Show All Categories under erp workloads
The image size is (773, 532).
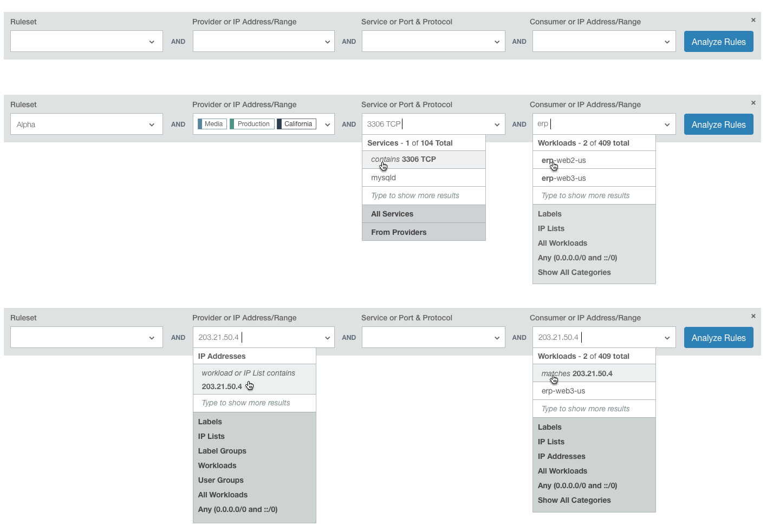pyautogui.click(x=574, y=272)
